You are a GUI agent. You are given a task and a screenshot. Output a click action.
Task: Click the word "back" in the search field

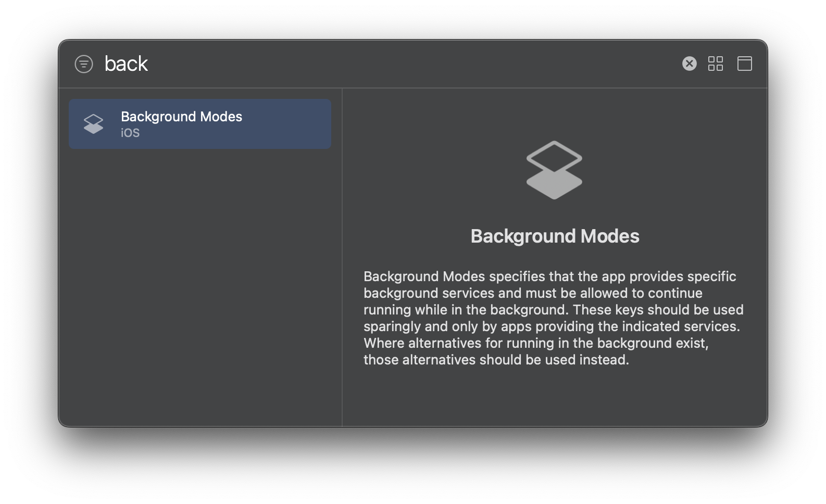click(x=126, y=64)
